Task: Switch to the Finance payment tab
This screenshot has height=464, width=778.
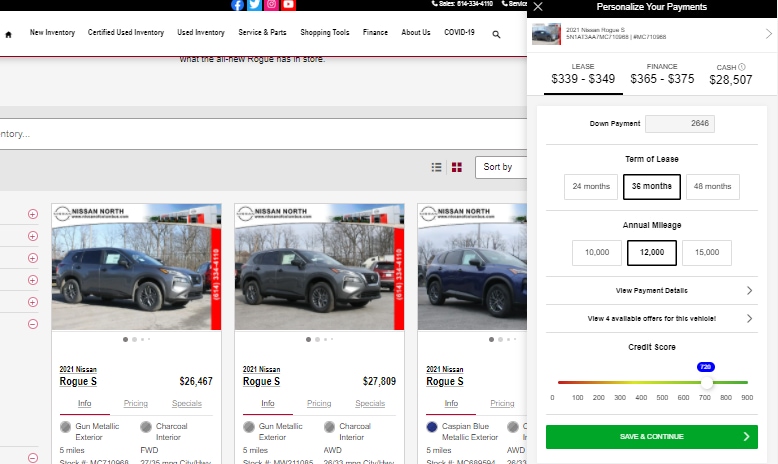Action: (662, 74)
